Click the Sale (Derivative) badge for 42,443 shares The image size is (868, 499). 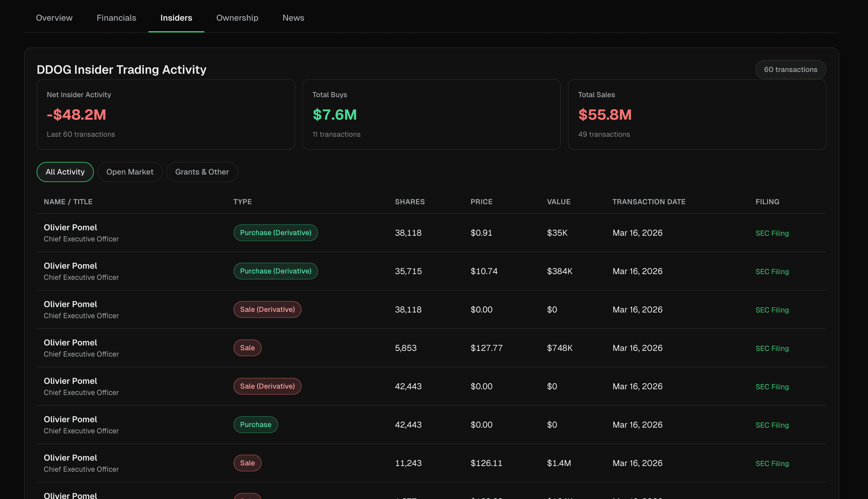click(x=268, y=386)
